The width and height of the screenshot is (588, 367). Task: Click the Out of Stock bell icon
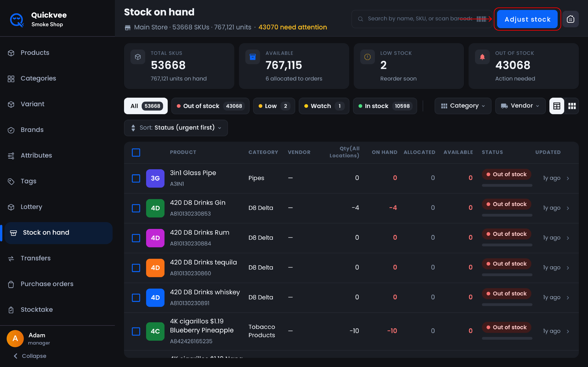point(482,57)
